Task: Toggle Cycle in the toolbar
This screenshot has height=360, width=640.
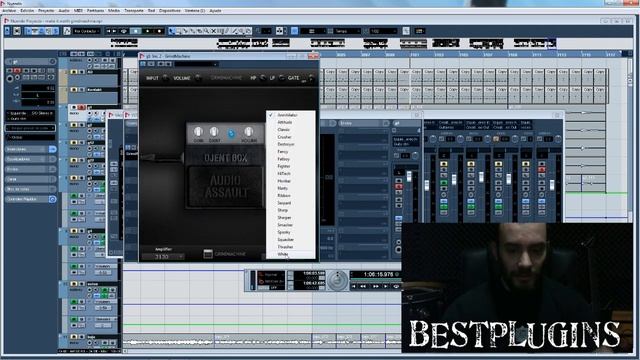Action: coord(124,31)
